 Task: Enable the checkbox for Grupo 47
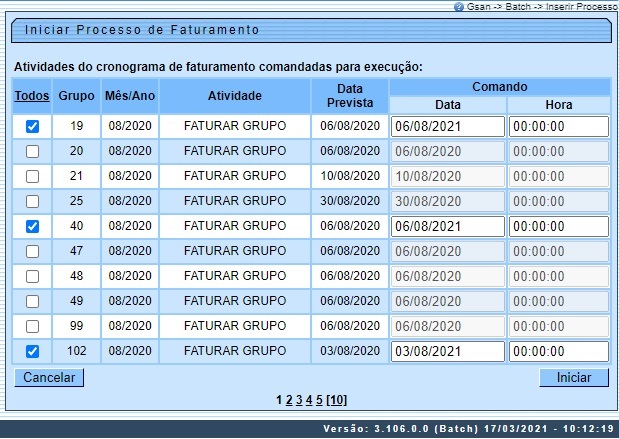(x=32, y=252)
